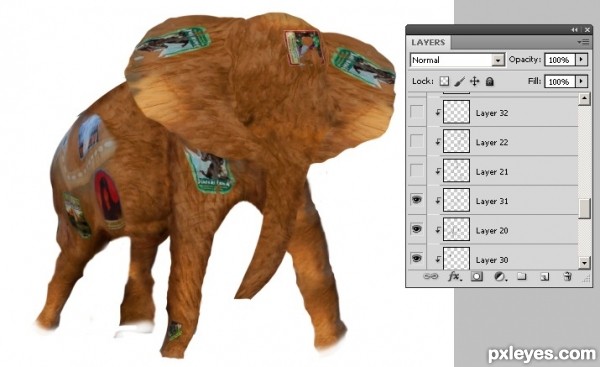The image size is (600, 367).
Task: Click Layer 22 thumbnail
Action: click(x=457, y=141)
